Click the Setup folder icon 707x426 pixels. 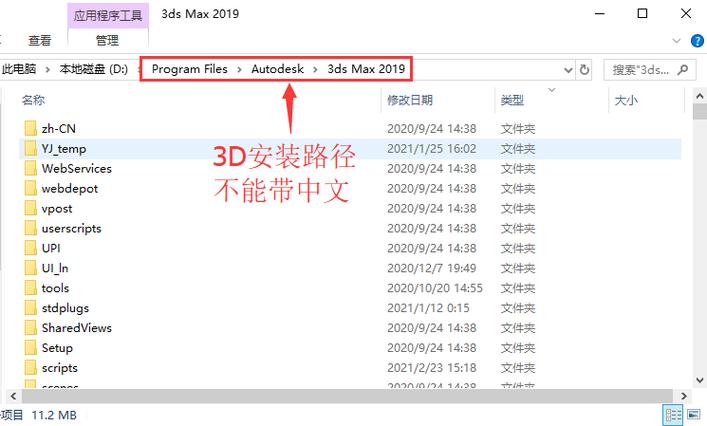31,348
